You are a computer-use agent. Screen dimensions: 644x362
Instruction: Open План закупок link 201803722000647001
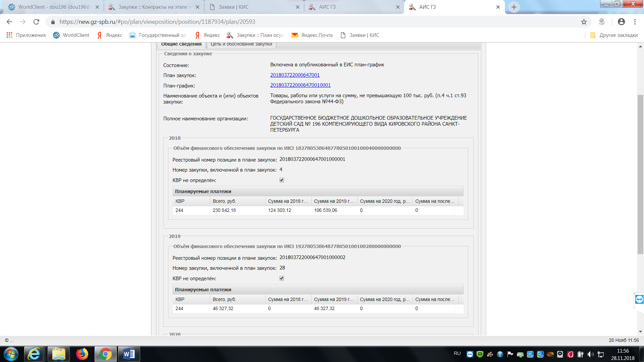pyautogui.click(x=295, y=75)
